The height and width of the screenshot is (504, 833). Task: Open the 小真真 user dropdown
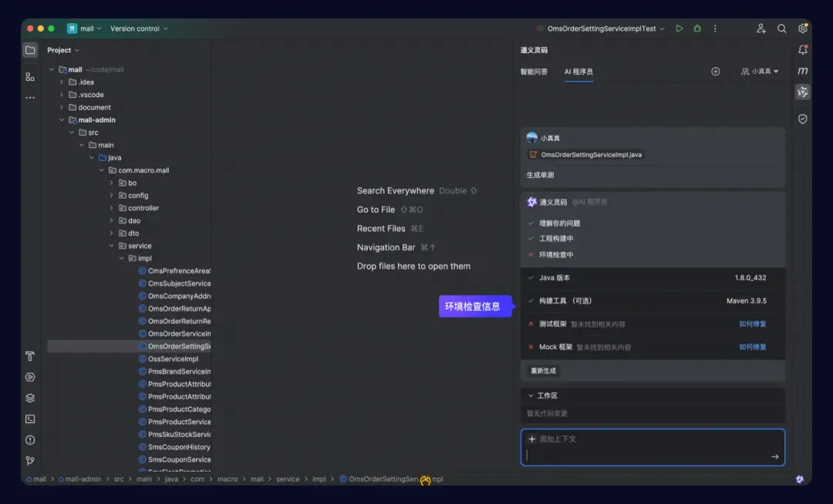[760, 72]
